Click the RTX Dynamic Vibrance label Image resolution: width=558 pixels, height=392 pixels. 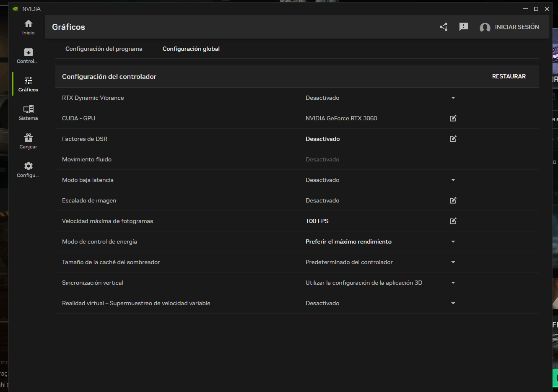click(x=93, y=98)
